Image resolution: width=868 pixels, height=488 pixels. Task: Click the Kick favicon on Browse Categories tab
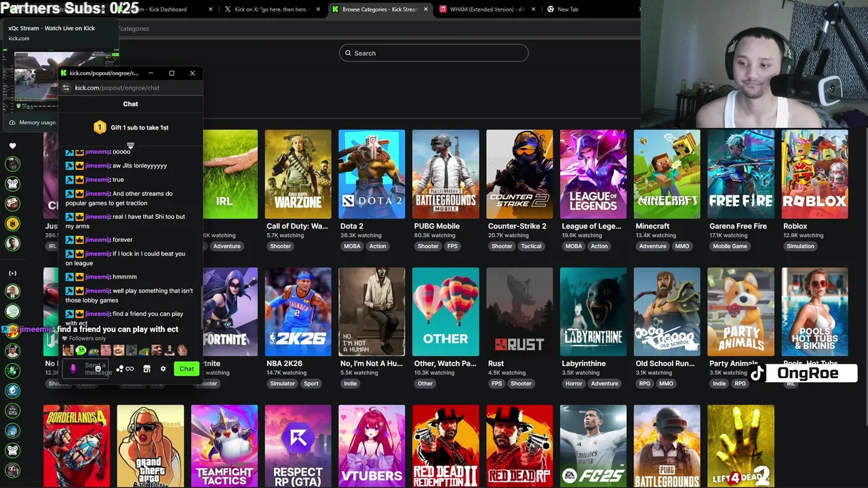pyautogui.click(x=335, y=9)
